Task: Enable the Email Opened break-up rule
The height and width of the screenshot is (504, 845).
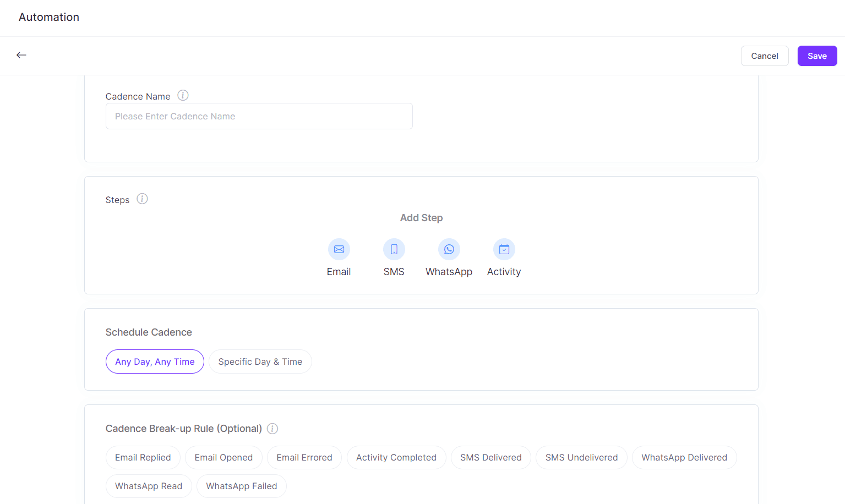Action: coord(223,457)
